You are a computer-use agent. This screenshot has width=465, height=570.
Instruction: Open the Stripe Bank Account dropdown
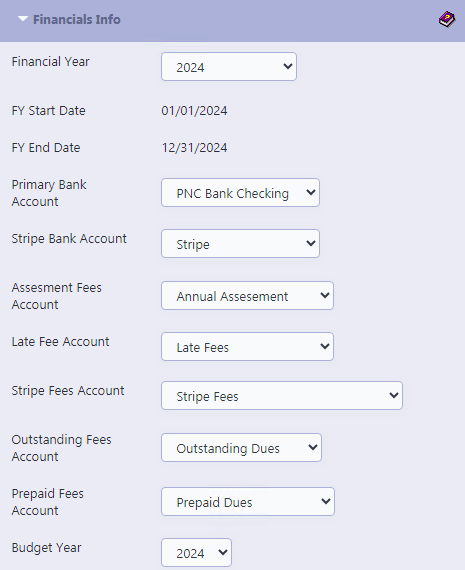pos(240,244)
